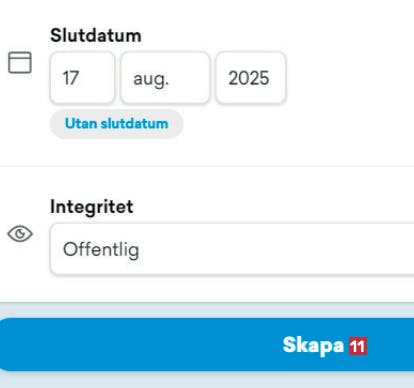This screenshot has width=414, height=388.
Task: Show visibility options via eye icon
Action: pos(20,234)
